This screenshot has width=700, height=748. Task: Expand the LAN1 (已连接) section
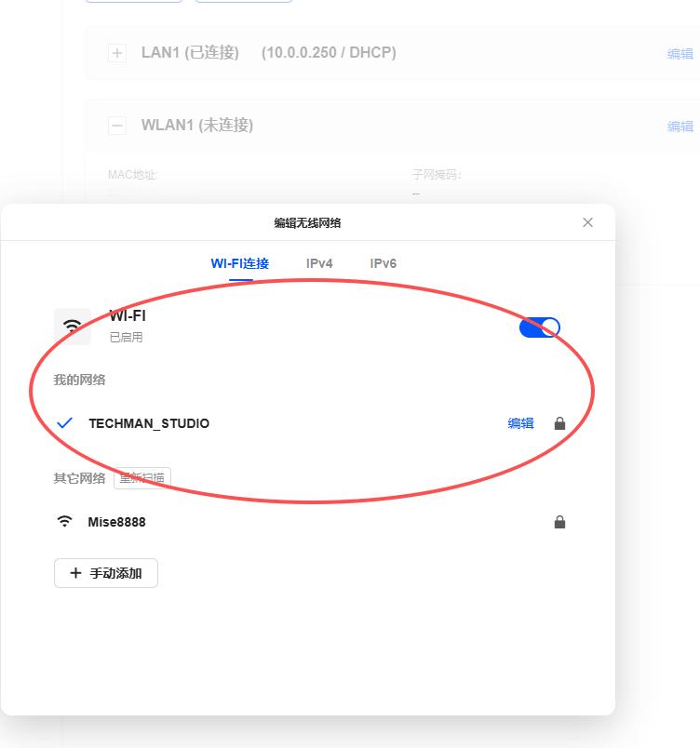coord(117,53)
